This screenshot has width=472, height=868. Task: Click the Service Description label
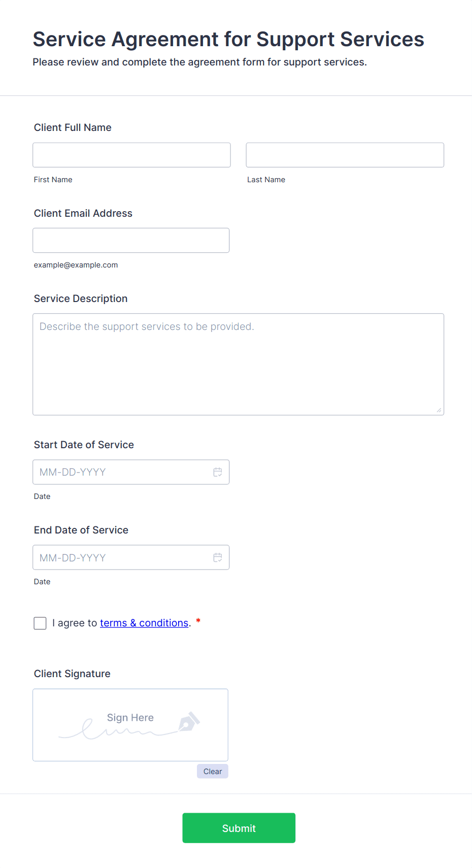pyautogui.click(x=81, y=298)
